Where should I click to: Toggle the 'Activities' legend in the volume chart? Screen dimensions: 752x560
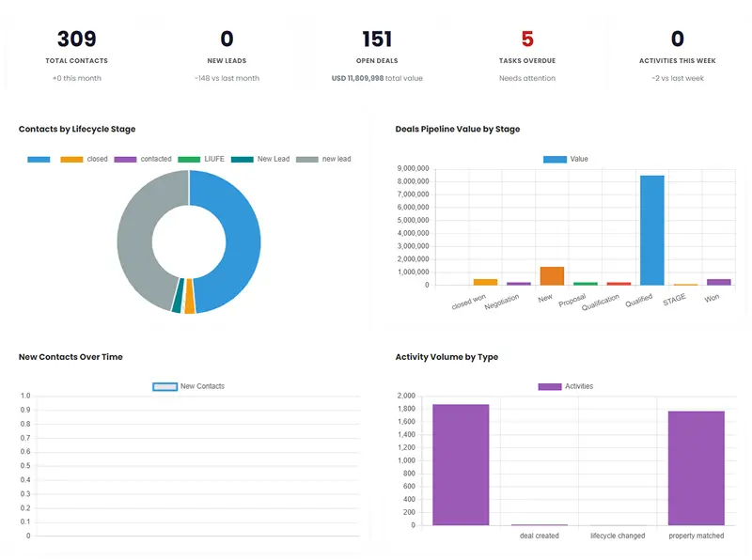point(565,386)
